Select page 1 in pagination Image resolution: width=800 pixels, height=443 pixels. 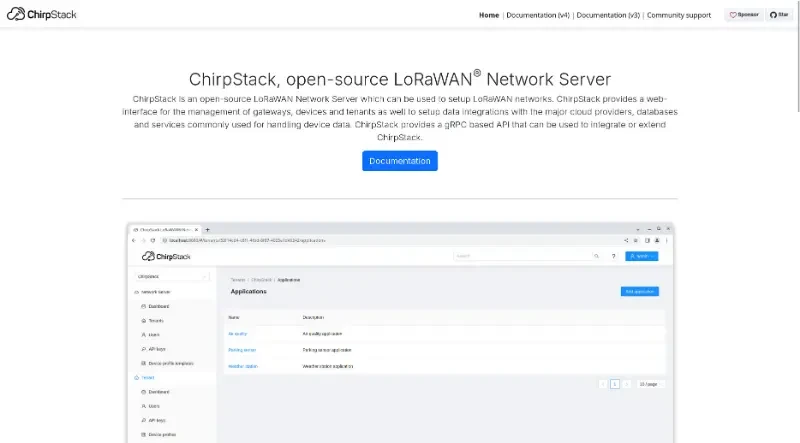615,384
